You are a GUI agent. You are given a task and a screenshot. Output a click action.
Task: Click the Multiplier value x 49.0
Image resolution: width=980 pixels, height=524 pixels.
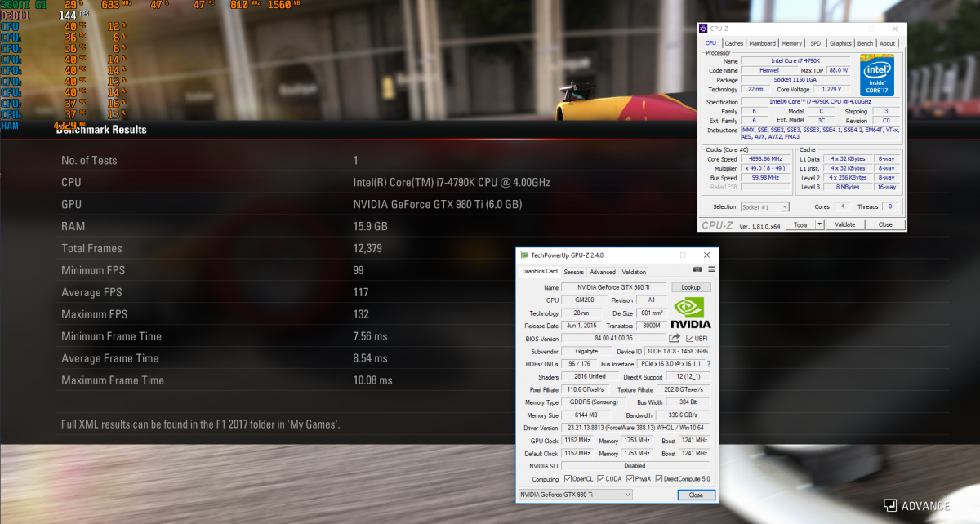(764, 168)
